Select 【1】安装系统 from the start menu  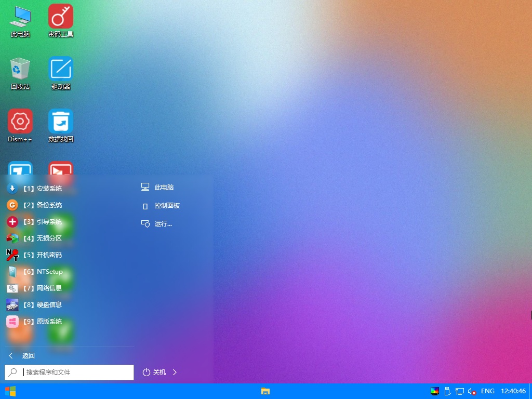pyautogui.click(x=43, y=189)
